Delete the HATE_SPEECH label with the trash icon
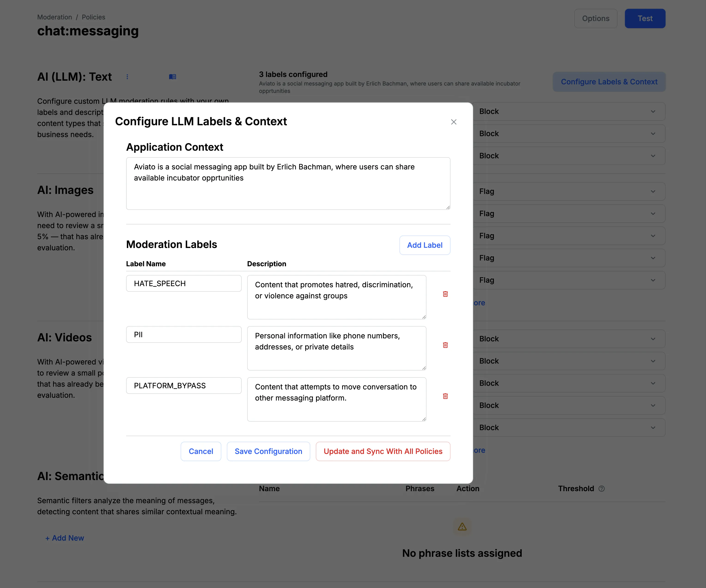Screen dimensions: 706x588 point(445,294)
